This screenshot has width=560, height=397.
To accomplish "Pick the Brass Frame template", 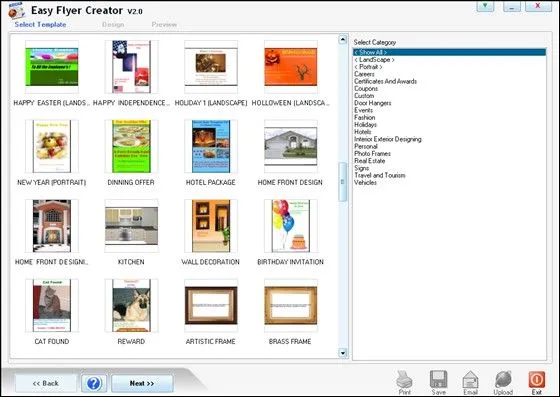I will 290,306.
